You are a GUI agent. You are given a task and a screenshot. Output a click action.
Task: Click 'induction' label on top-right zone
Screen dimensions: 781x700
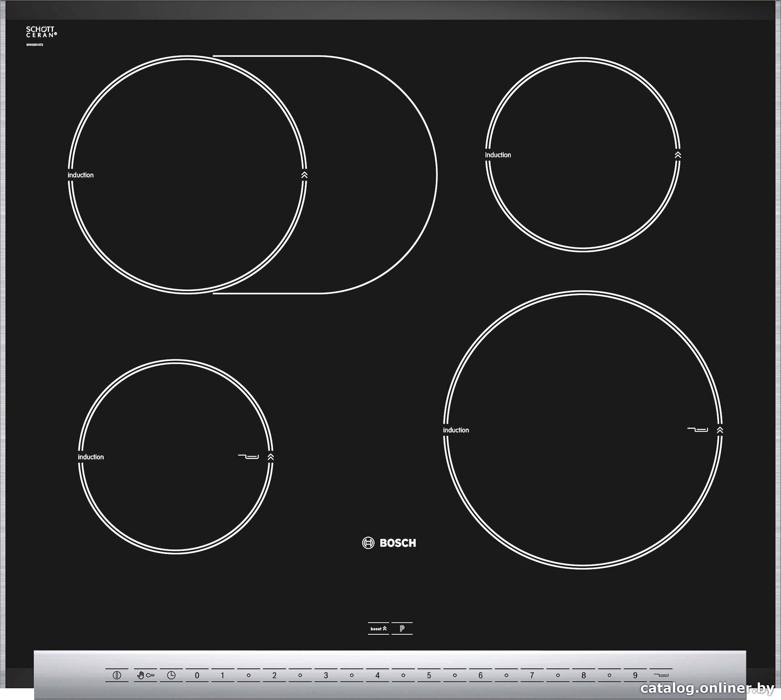coord(498,155)
